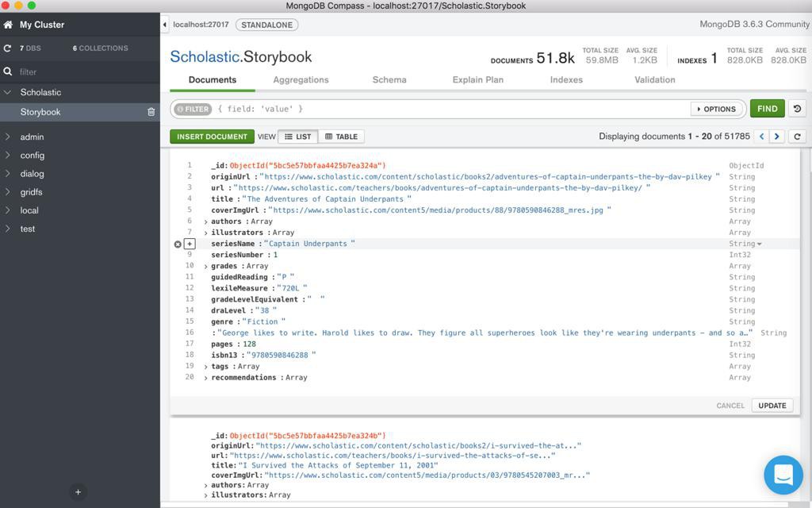Image resolution: width=812 pixels, height=508 pixels.
Task: Click the STANDALONE topology badge
Action: pyautogui.click(x=266, y=25)
